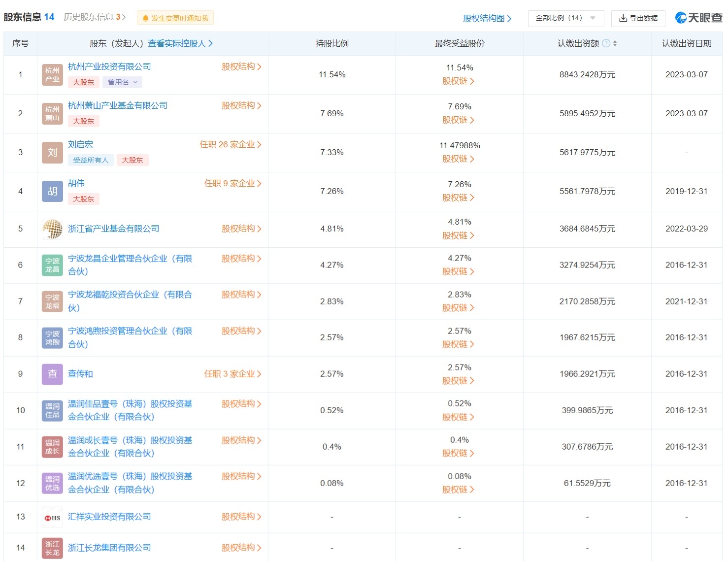Expand 股权结构 for 杭州产业投资有限公司
728x561 pixels.
241,66
